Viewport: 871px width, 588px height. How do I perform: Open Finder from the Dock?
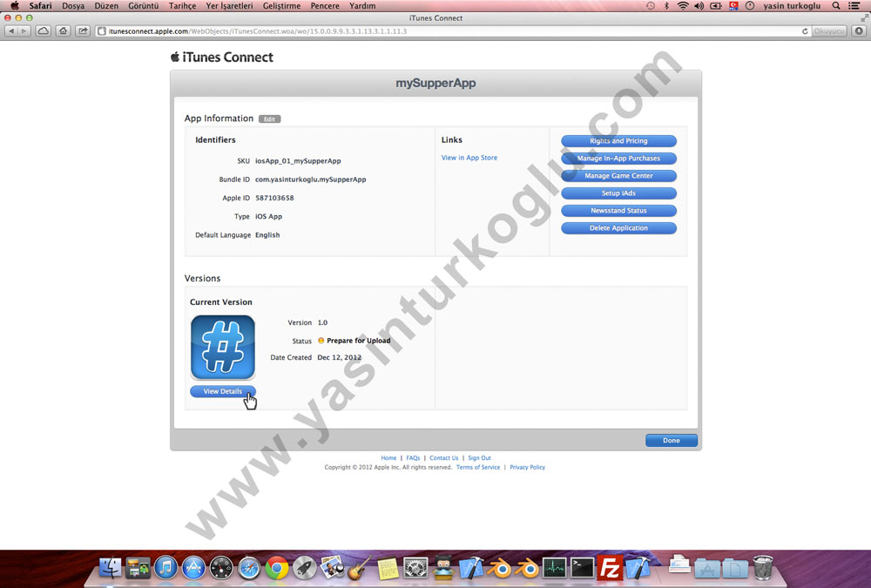pos(110,568)
